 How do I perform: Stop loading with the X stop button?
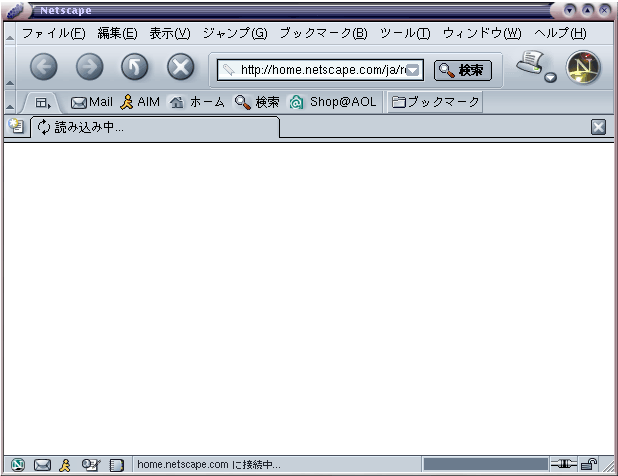(x=181, y=67)
